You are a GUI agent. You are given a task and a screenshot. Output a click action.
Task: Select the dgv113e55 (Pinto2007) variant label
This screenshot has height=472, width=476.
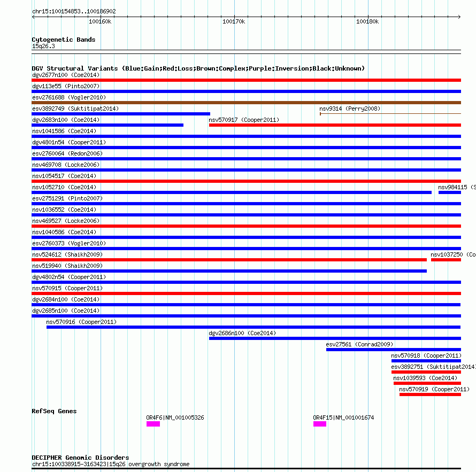[66, 86]
